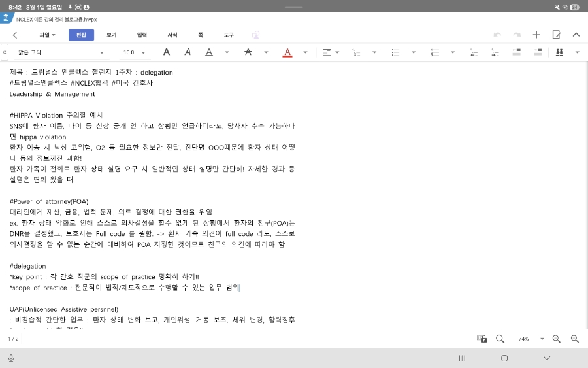Switch to the 서식 tab
The image size is (588, 368).
click(172, 35)
